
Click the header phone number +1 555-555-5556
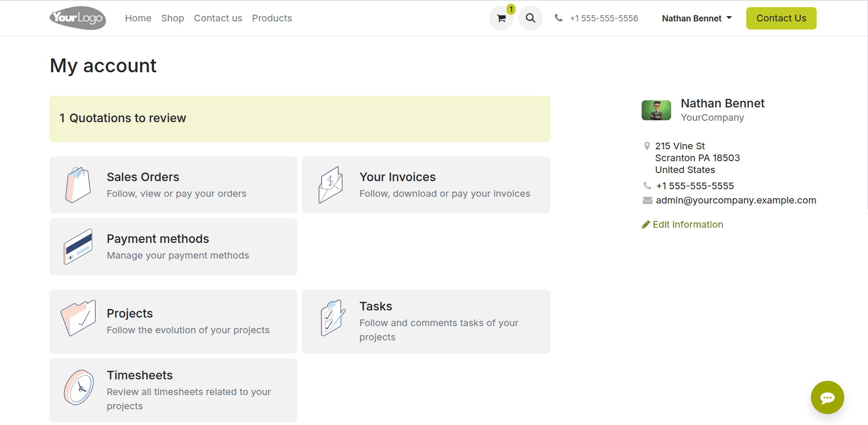pyautogui.click(x=604, y=19)
